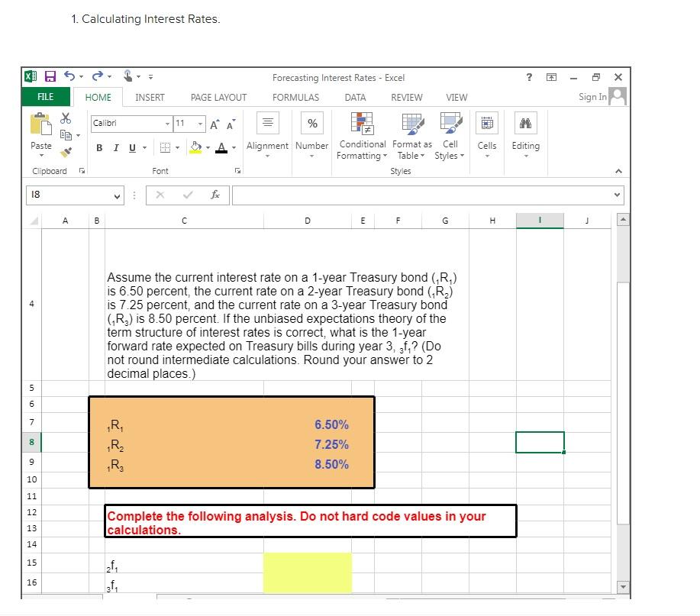Screen dimensions: 700x616
Task: Switch to the INSERT tab
Action: click(x=150, y=97)
